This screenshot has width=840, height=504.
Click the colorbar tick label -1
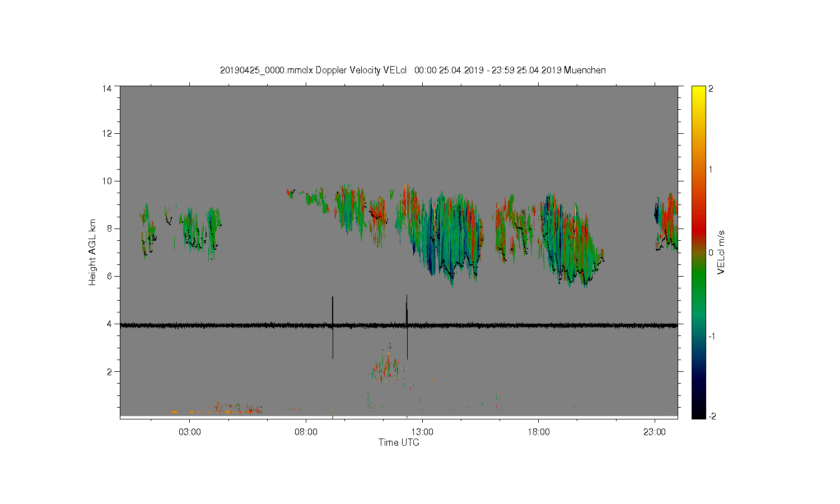711,336
